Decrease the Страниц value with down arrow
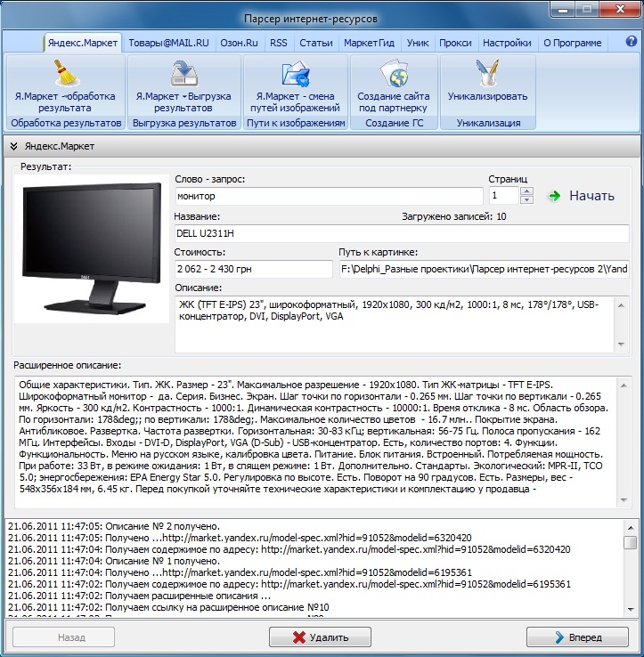Image resolution: width=644 pixels, height=657 pixels. pos(526,200)
